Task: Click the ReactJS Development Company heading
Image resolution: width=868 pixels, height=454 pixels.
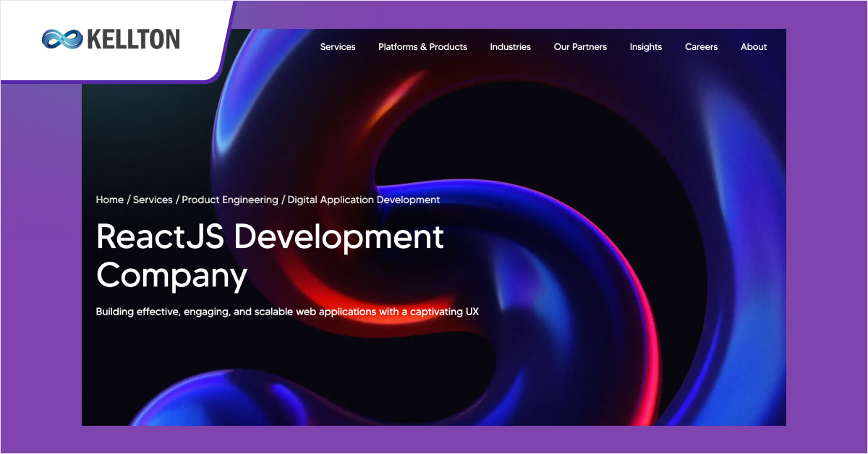Action: coord(270,256)
